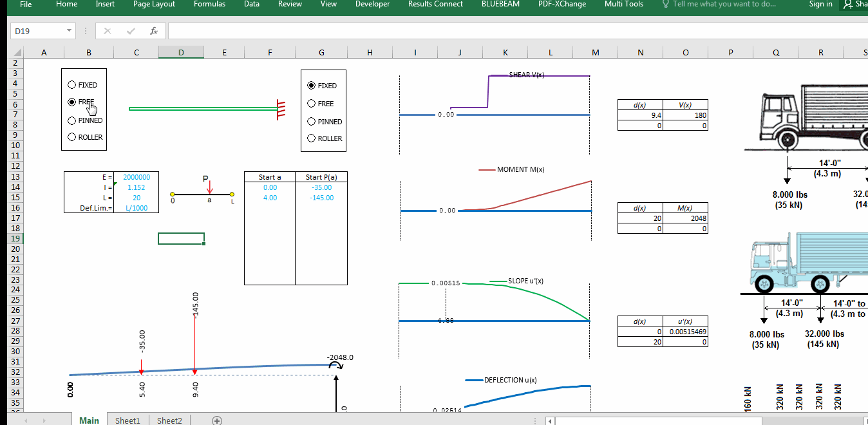The image size is (868, 425).
Task: Open the Insert ribbon tab
Action: pos(105,4)
